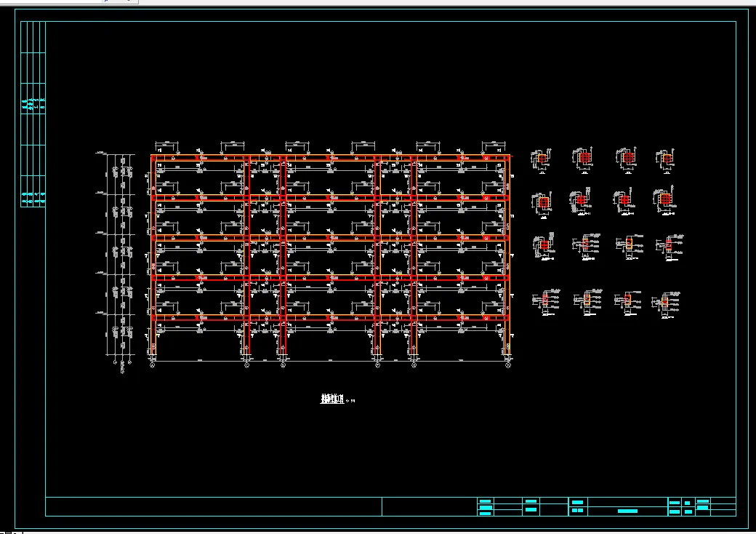Image resolution: width=756 pixels, height=534 pixels.
Task: Select the long cyan bar in the title block
Action: click(x=627, y=511)
